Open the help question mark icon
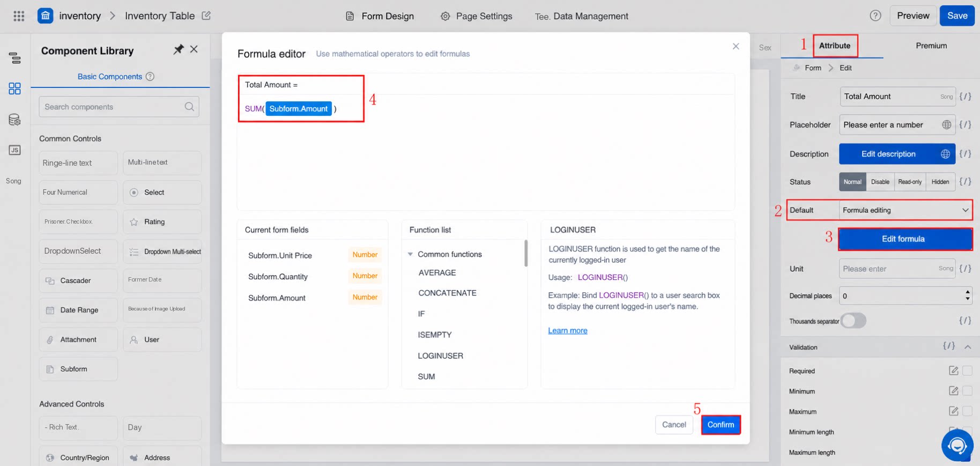Viewport: 980px width, 466px height. tap(875, 16)
